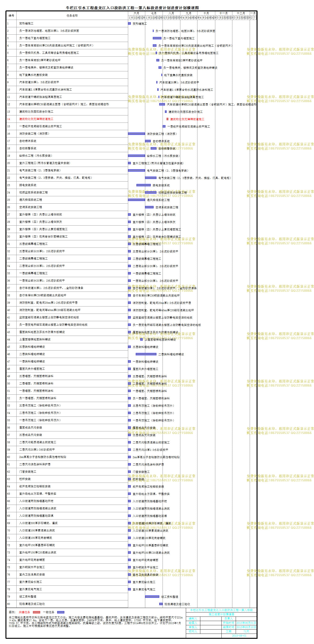Screen dimensions: 314x644
Task: Click the Gantt bar of 通风排烟系统工程
Action: (136, 200)
